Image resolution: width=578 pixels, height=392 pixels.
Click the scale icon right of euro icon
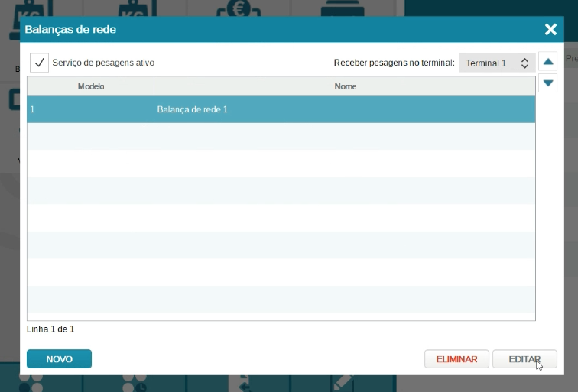344,8
